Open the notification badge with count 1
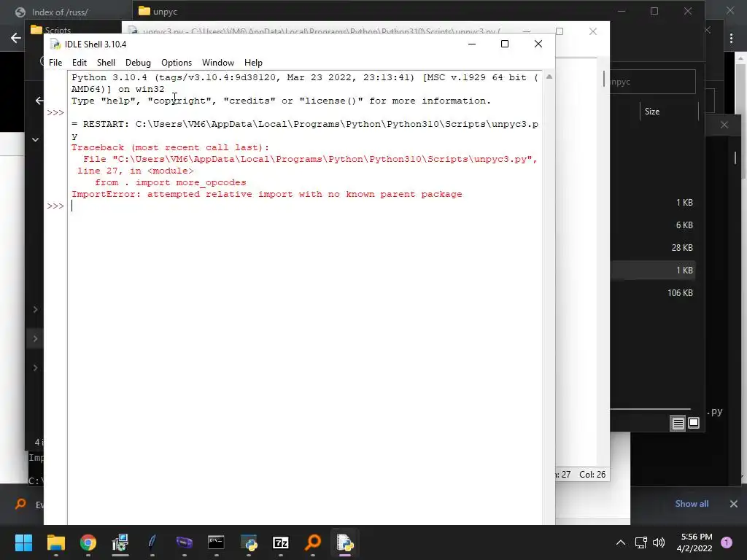747x560 pixels. [727, 542]
